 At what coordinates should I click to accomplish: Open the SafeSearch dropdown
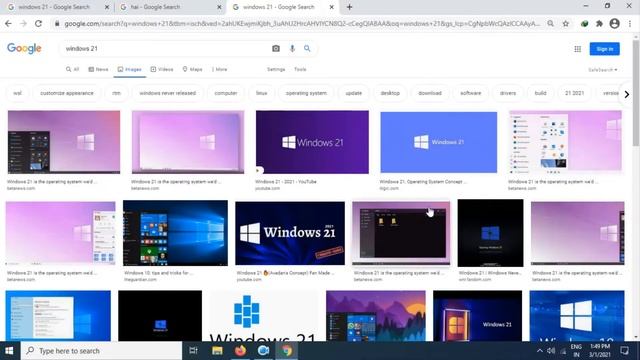click(x=603, y=70)
